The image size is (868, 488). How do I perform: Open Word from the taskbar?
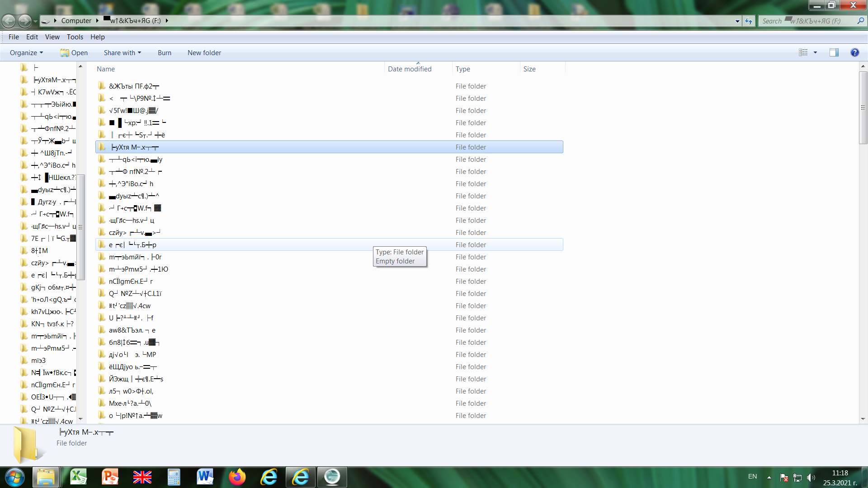(205, 477)
